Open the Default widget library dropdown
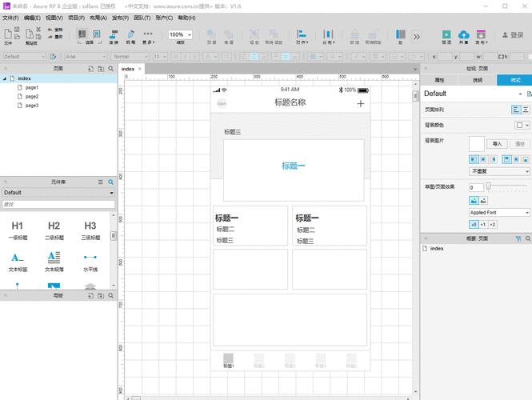 click(58, 193)
